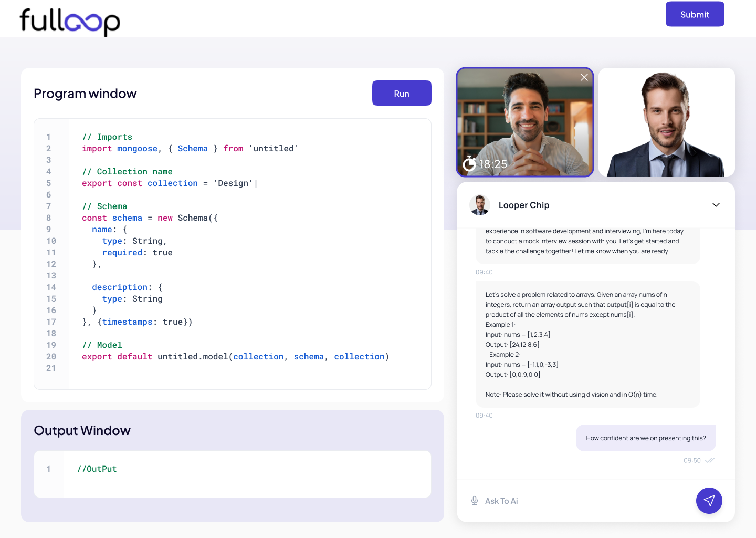Screen dimensions: 756x538
Task: Click the stopwatch icon on the active video feed
Action: (470, 163)
